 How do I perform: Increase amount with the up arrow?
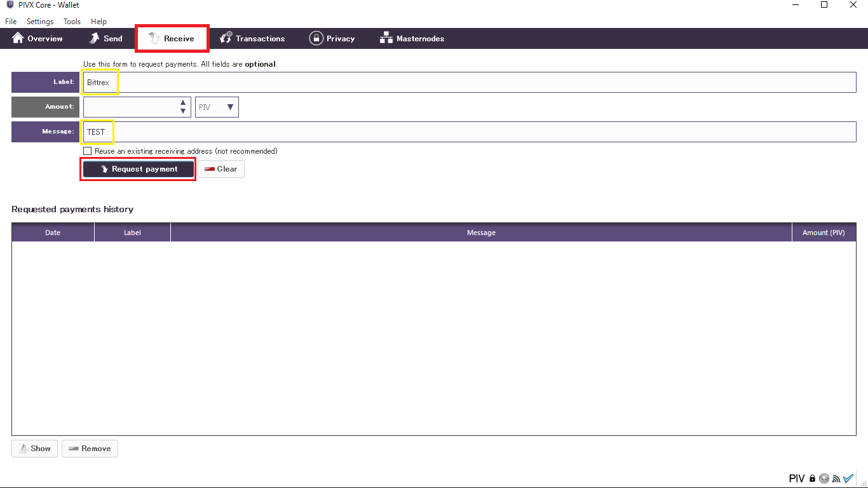point(183,102)
